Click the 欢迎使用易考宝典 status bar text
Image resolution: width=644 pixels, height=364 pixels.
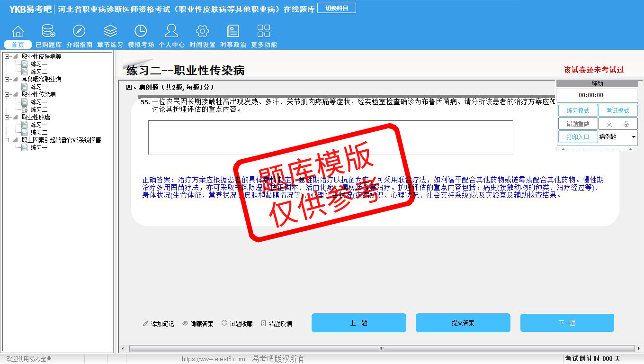tap(29, 359)
